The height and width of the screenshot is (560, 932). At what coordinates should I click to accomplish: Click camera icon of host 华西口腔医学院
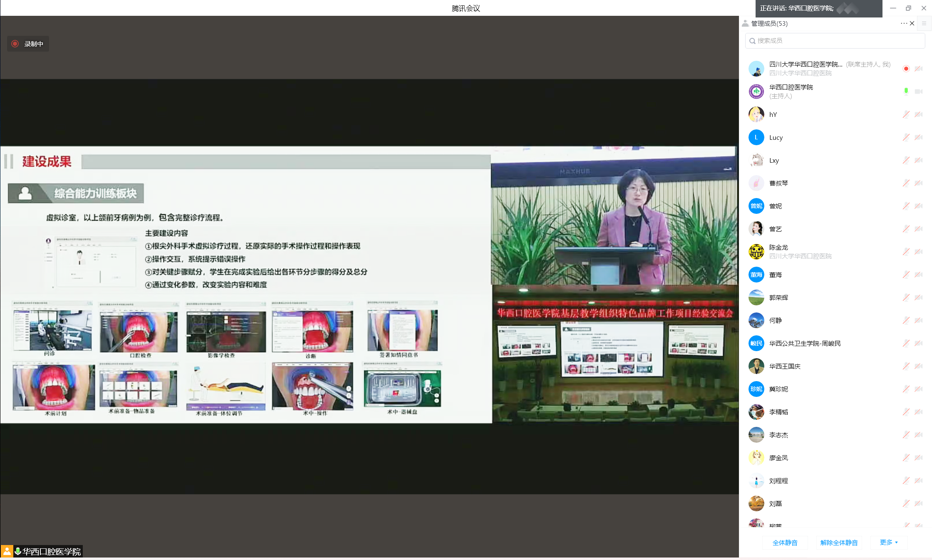(919, 92)
